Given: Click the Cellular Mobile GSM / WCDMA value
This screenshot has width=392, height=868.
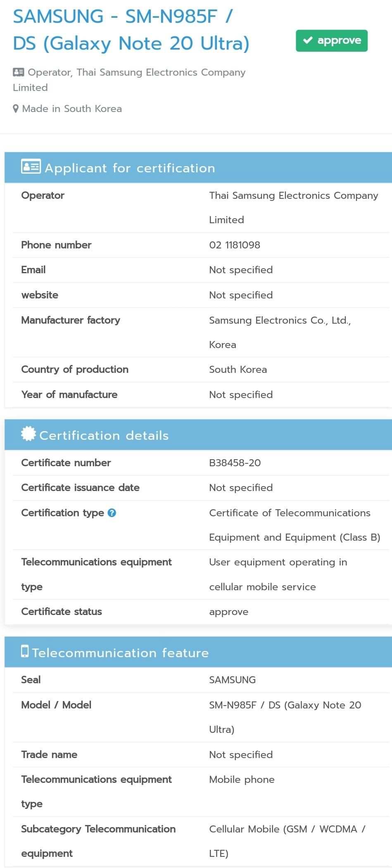Looking at the screenshot, I should (x=287, y=841).
